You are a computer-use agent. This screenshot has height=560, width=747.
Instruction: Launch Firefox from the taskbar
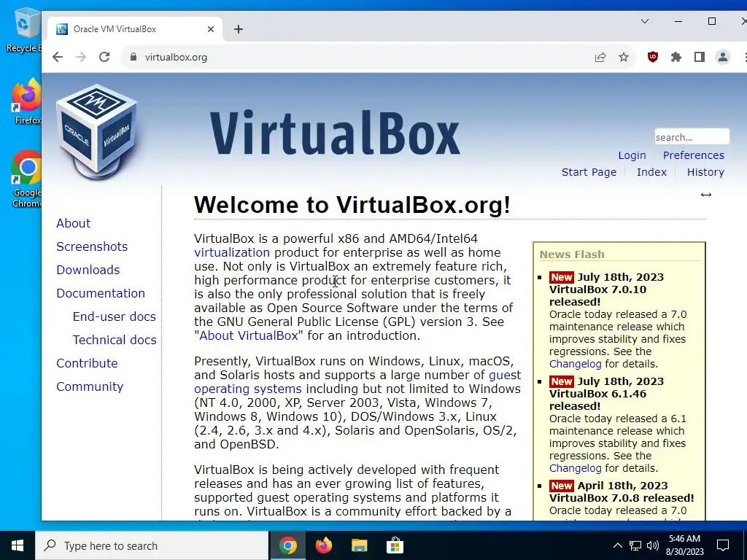(323, 545)
